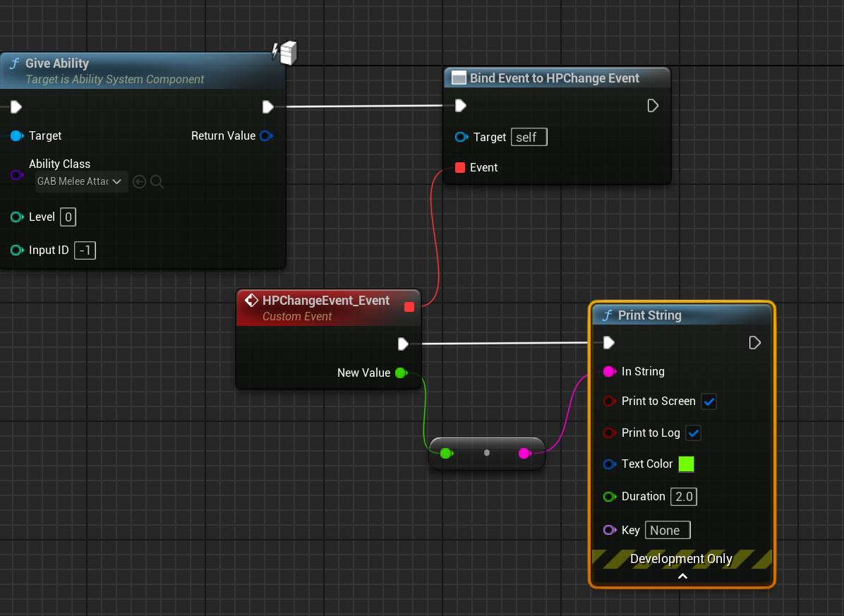Select the Duration field on Print String

pyautogui.click(x=682, y=496)
